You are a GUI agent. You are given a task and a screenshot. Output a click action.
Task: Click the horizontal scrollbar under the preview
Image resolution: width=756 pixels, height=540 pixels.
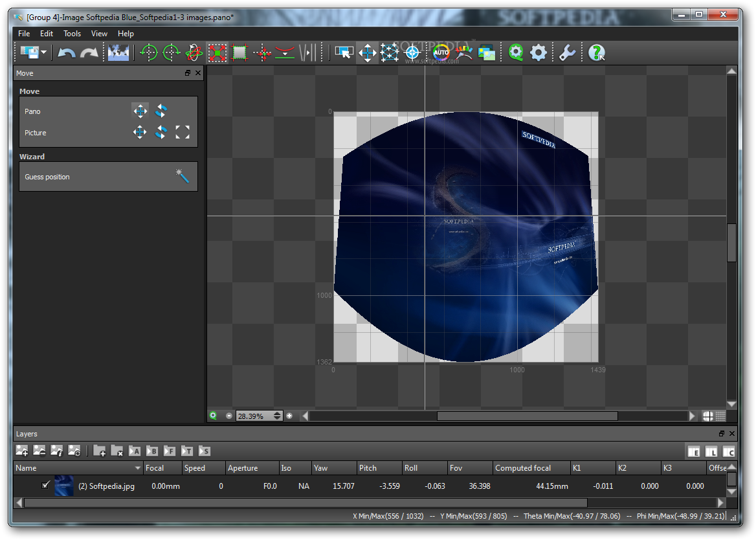tap(499, 416)
